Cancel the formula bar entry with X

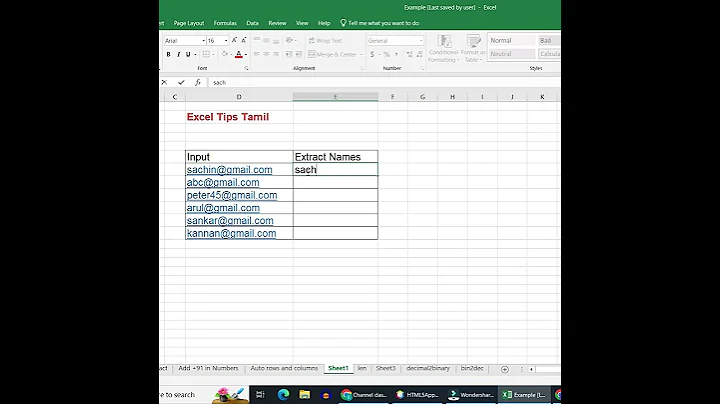164,82
